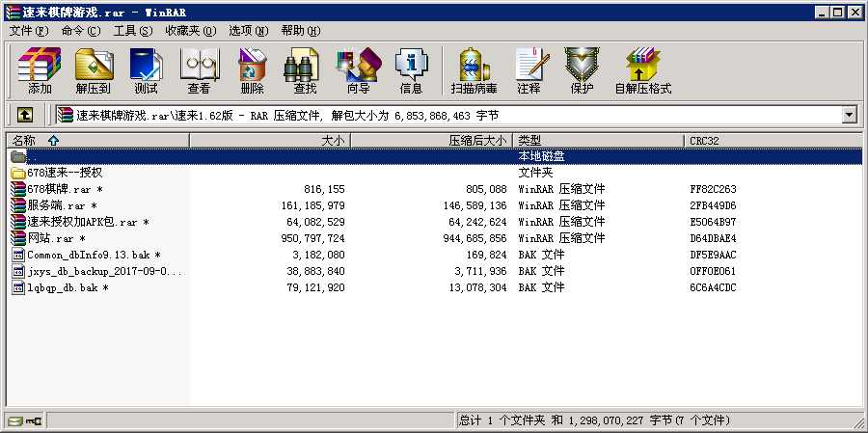868x433 pixels.
Task: Sort by 类型 column header
Action: (598, 141)
